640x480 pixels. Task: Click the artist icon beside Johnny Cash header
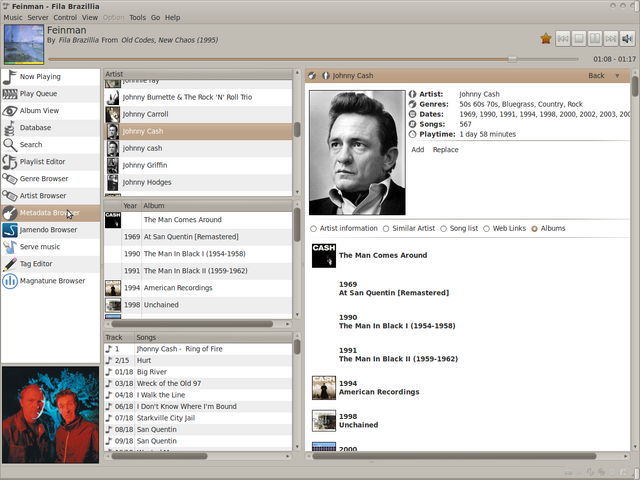click(x=326, y=76)
